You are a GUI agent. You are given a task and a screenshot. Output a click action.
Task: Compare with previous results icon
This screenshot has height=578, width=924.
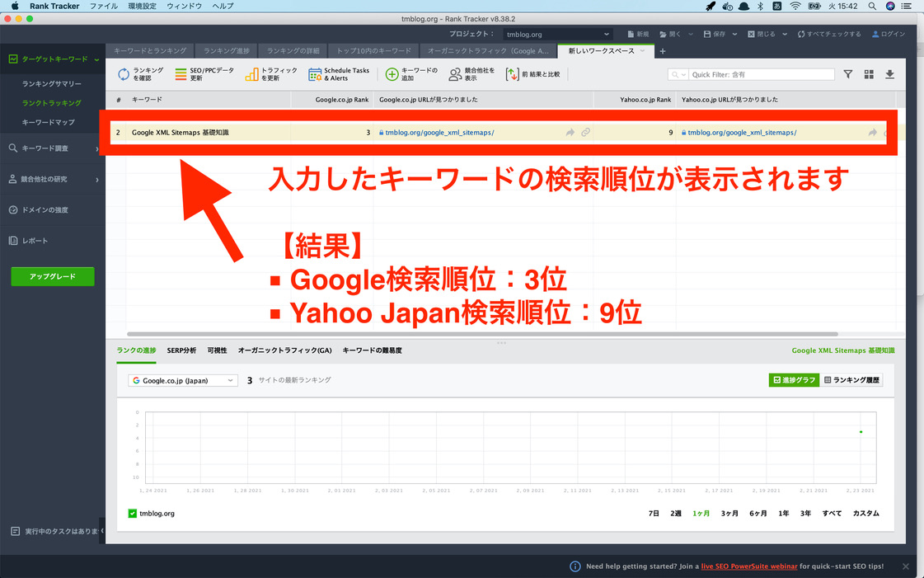tap(512, 74)
